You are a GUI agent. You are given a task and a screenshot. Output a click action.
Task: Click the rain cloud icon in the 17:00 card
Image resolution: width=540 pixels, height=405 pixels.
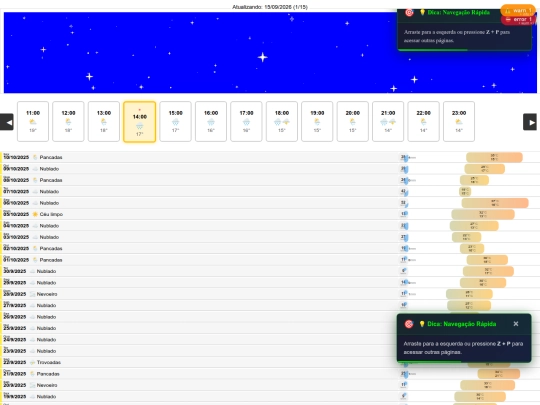click(x=246, y=122)
